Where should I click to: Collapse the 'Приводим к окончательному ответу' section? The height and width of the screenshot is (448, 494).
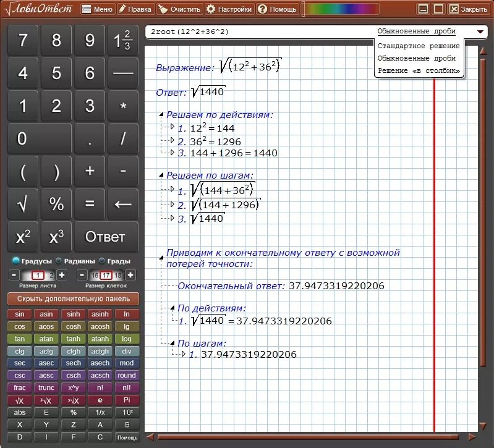(x=161, y=258)
